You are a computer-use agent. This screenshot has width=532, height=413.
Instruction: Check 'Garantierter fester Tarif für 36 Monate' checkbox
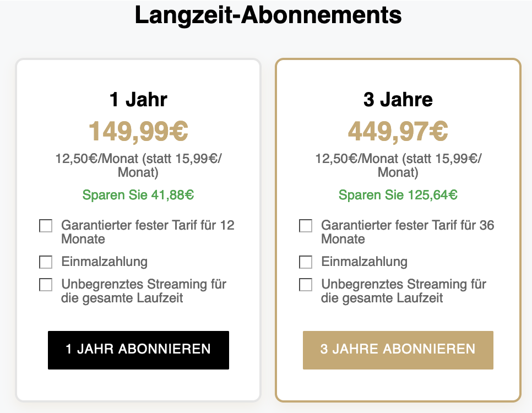coord(306,226)
